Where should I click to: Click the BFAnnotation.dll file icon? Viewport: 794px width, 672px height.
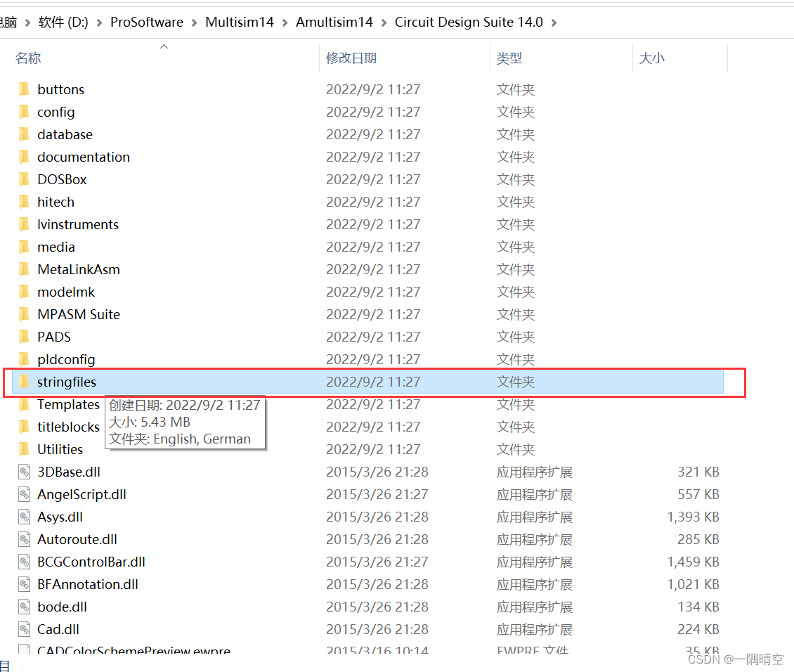click(x=24, y=584)
